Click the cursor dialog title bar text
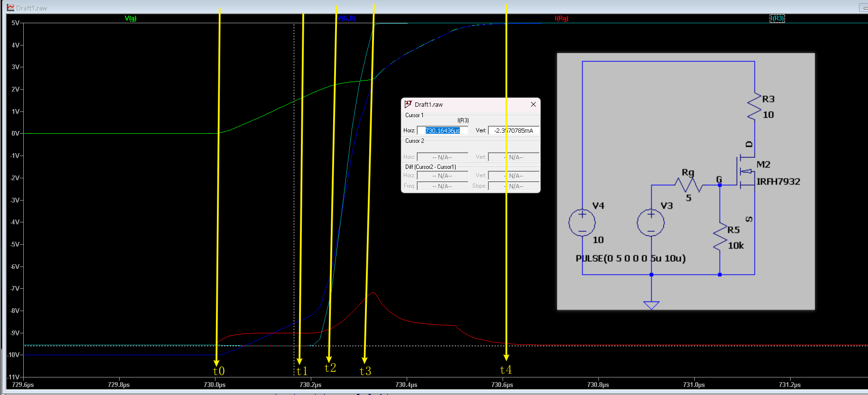 pos(429,105)
